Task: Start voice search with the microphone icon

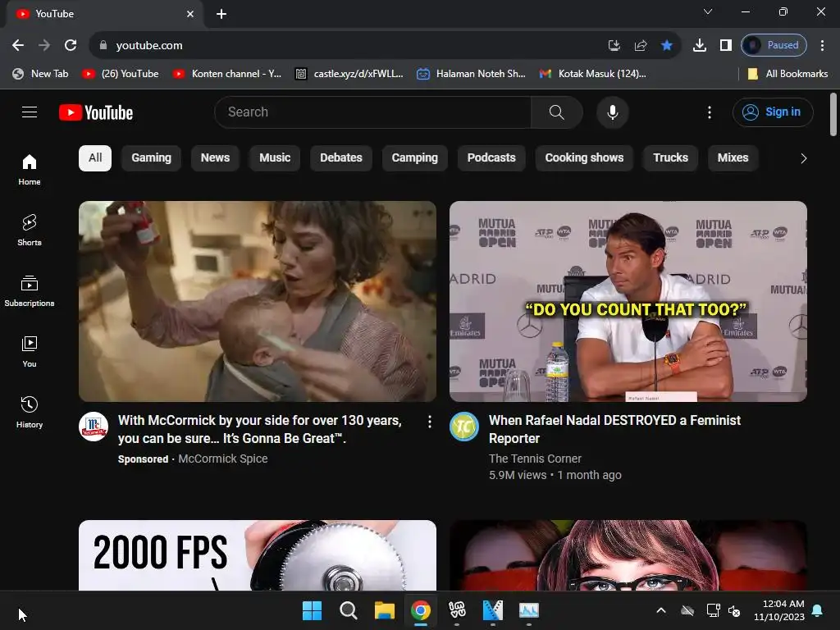Action: click(612, 112)
